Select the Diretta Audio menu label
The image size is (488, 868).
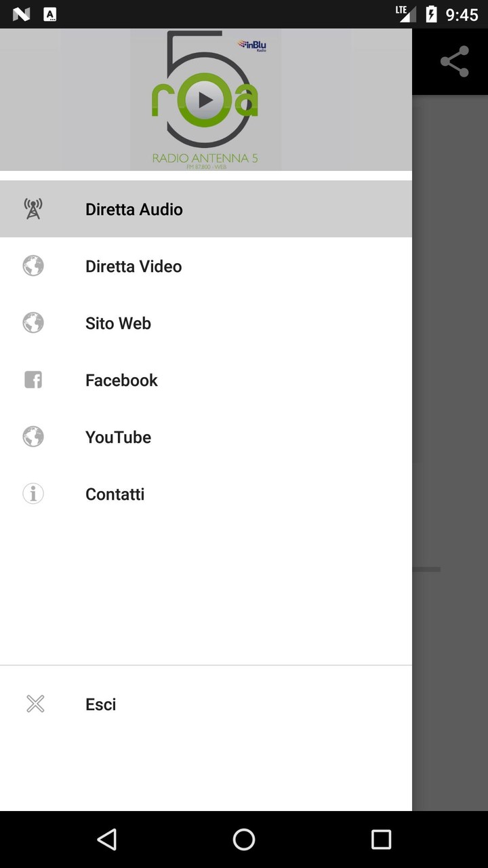click(134, 210)
